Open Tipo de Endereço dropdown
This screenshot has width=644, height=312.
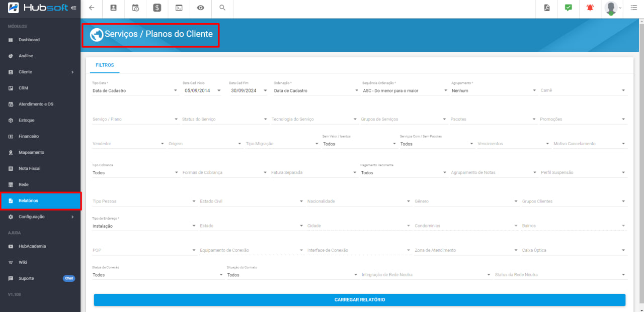pyautogui.click(x=144, y=226)
